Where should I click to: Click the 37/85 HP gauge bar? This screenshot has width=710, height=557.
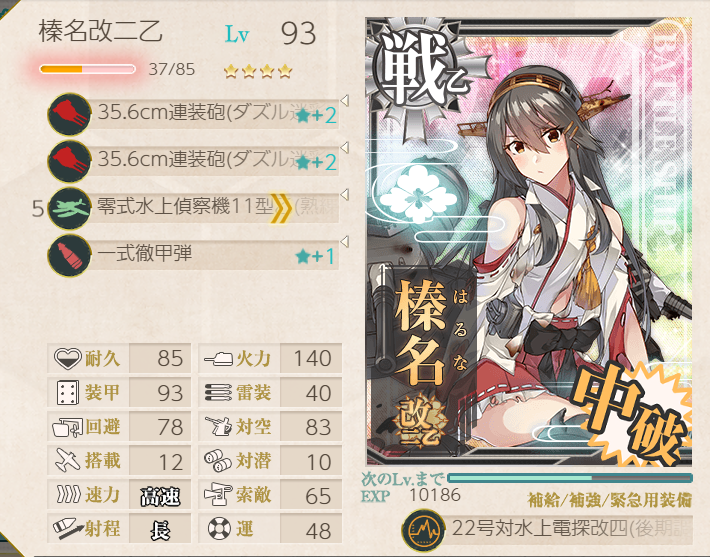(x=87, y=69)
